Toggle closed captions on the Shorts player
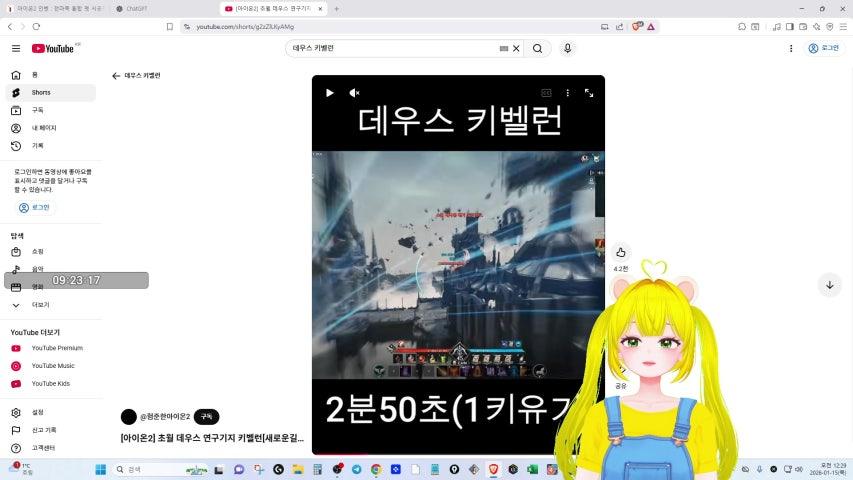The width and height of the screenshot is (853, 480). pos(546,93)
